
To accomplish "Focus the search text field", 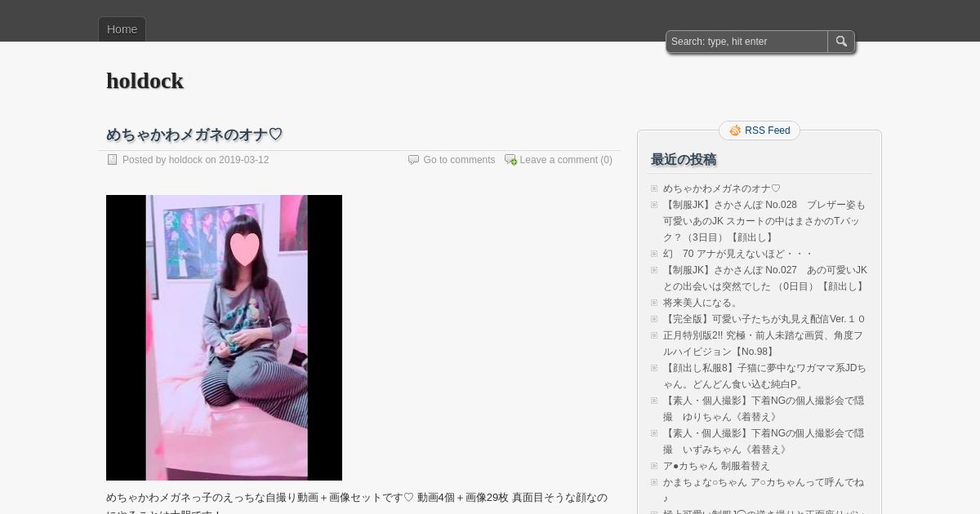I will [x=747, y=42].
